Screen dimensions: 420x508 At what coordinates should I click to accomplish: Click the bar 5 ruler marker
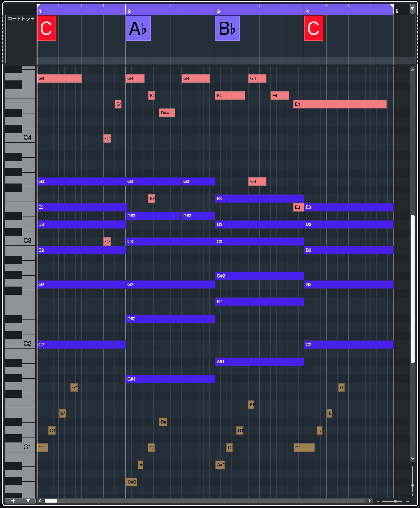(397, 11)
